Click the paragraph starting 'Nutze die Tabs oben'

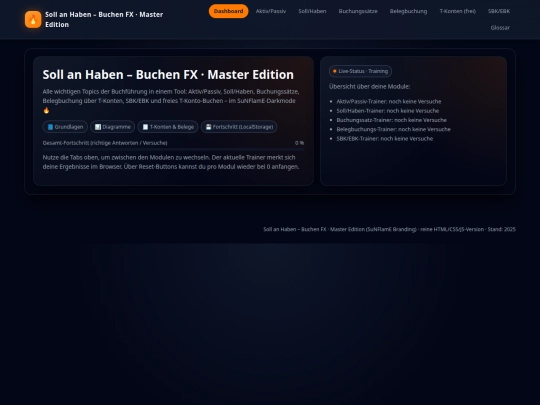171,162
